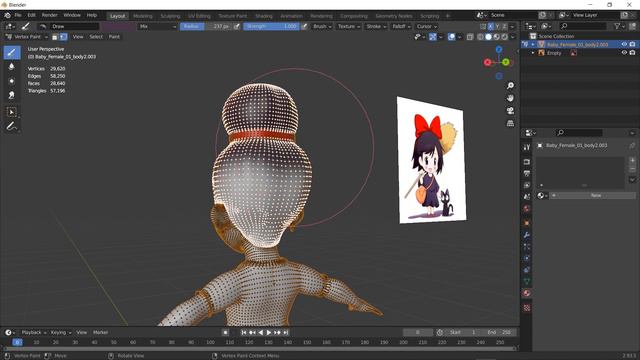Toggle Y axis mirror symmetry
The height and width of the screenshot is (360, 640).
click(498, 26)
